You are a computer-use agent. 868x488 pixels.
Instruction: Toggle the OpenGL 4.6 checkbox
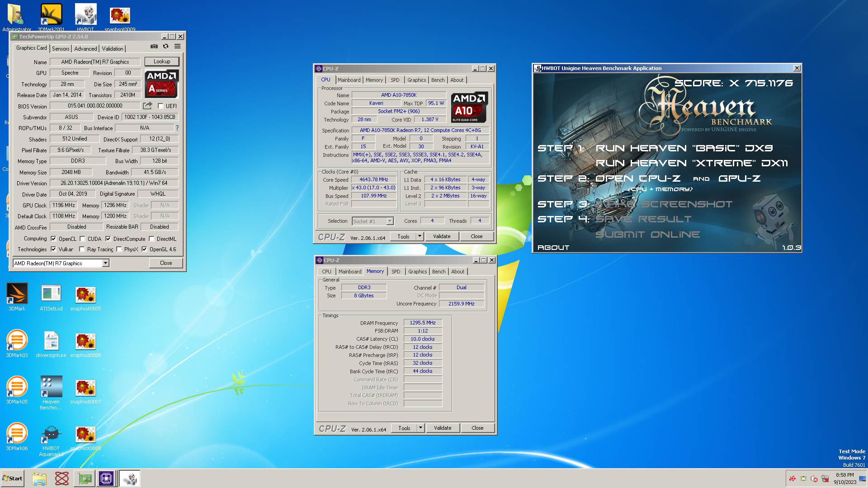tap(144, 249)
